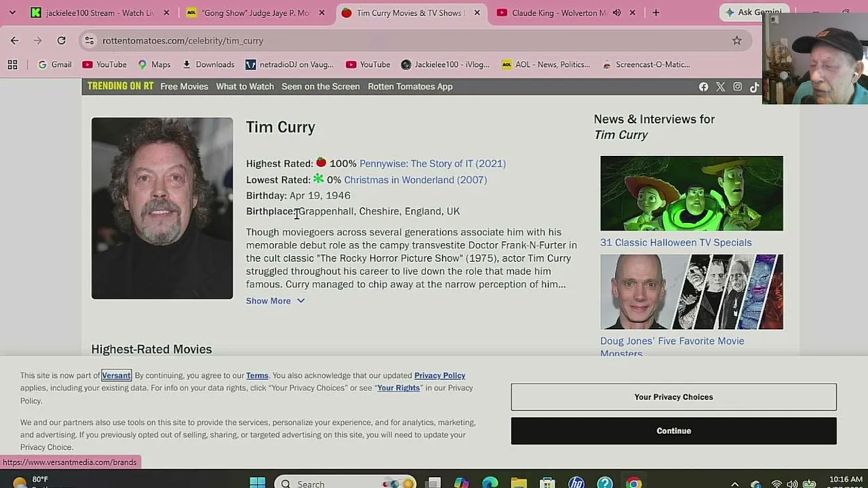This screenshot has height=488, width=868.
Task: Open the Downloads bookmark
Action: pos(208,64)
